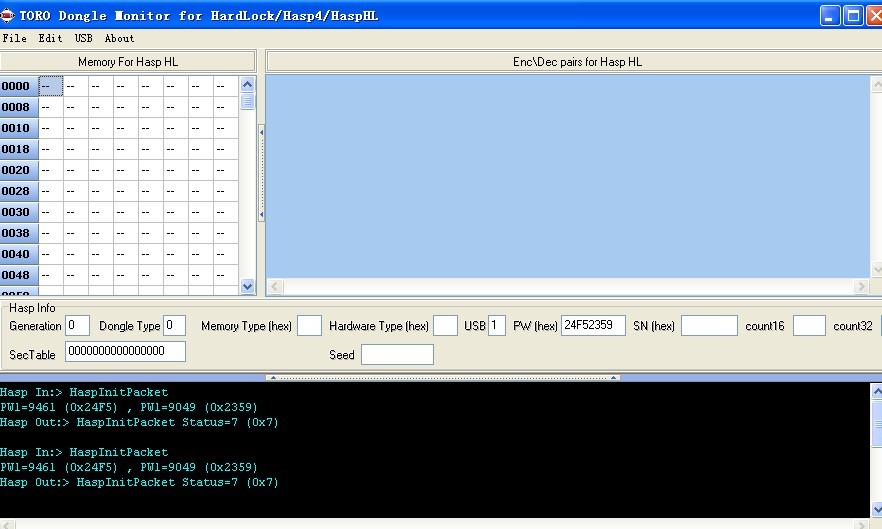
Task: Focus the SecTable field
Action: (x=125, y=352)
